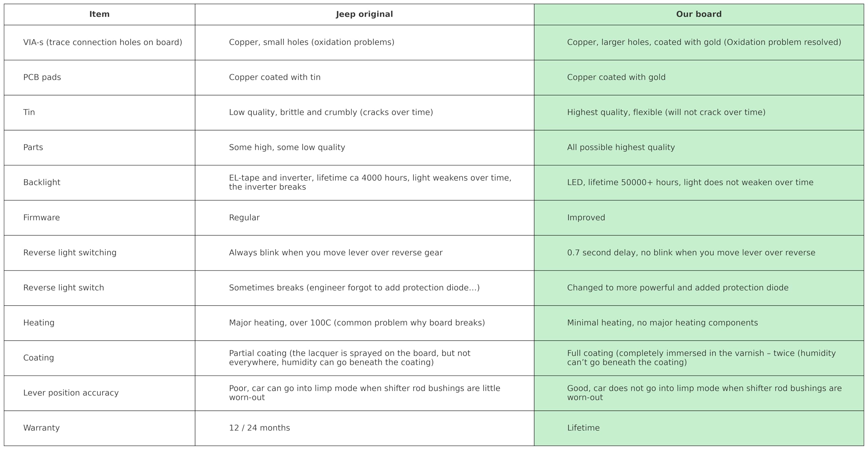
Task: Click the "Our board" column header
Action: coord(699,15)
